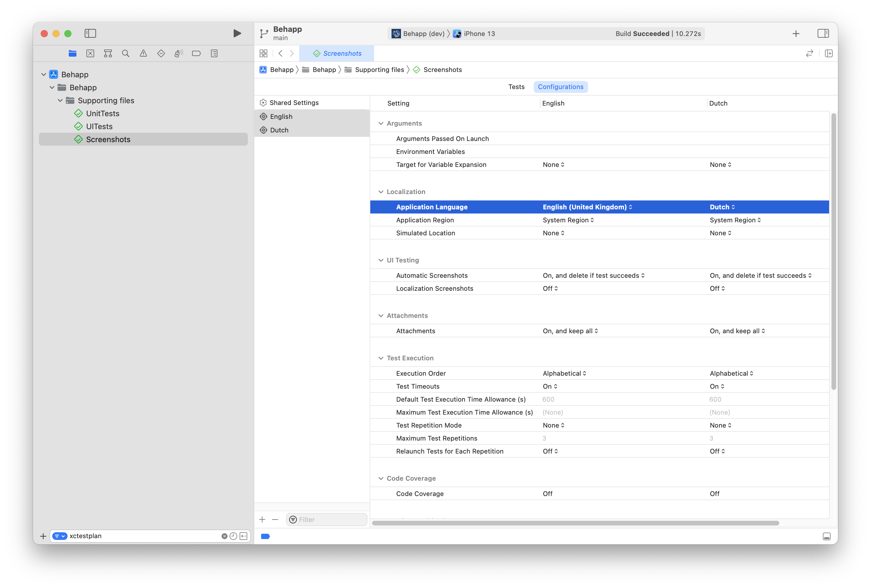This screenshot has width=871, height=588.
Task: Toggle the navigator sidebar visibility
Action: (x=90, y=33)
